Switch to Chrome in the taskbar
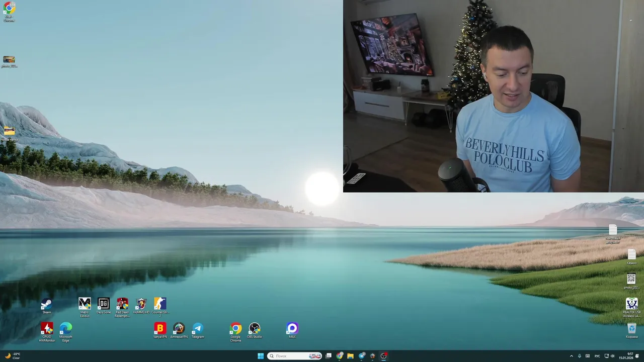 [340, 356]
